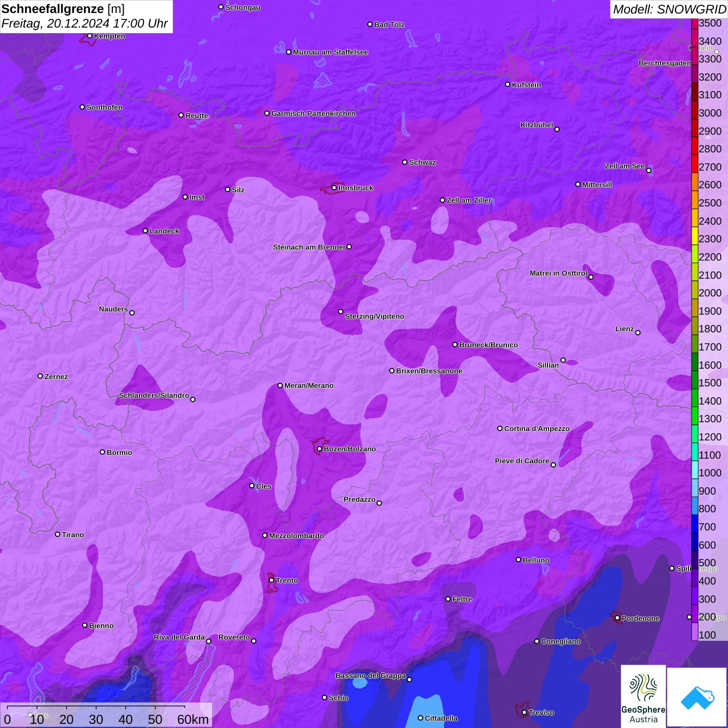The image size is (728, 728).
Task: Click the Feltre marker dot
Action: (x=448, y=599)
